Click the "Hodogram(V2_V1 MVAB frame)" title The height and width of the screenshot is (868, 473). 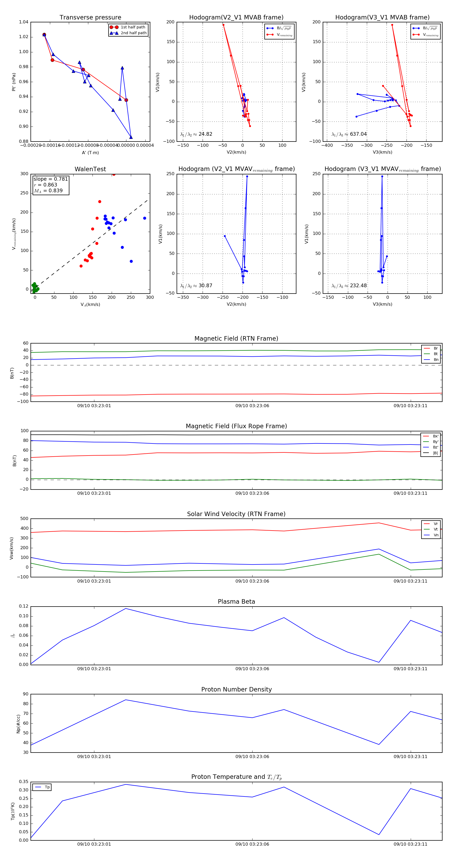tap(236, 18)
